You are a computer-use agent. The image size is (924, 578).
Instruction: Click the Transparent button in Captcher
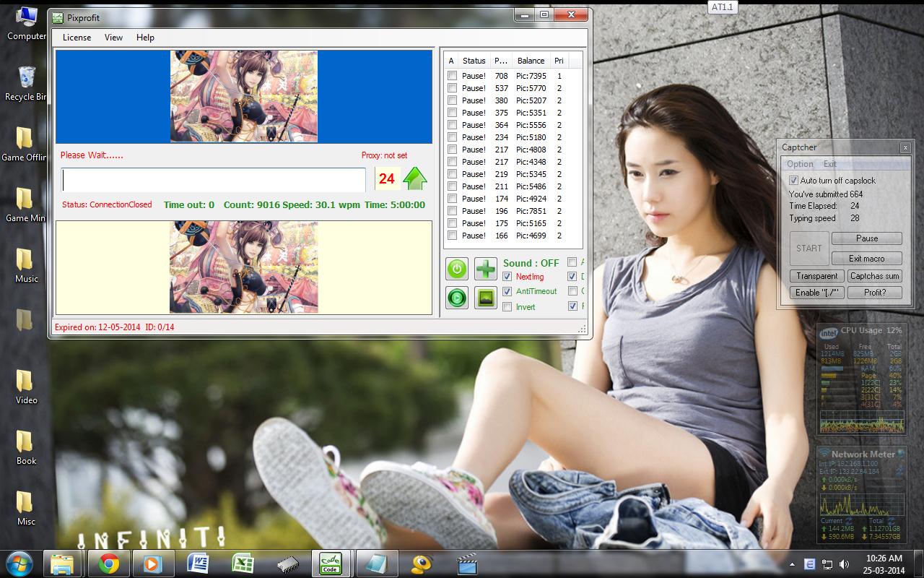coord(817,276)
